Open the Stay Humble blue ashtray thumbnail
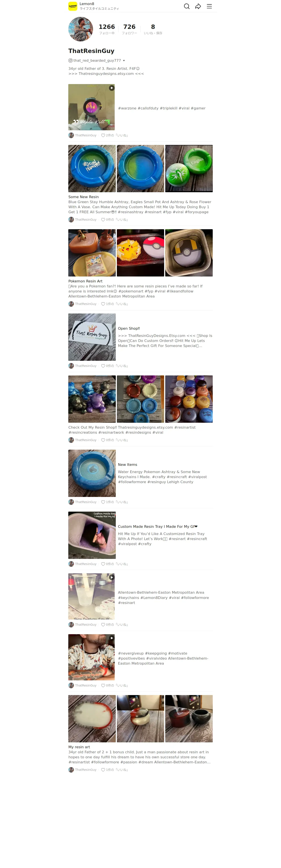281x868 pixels. pyautogui.click(x=92, y=169)
